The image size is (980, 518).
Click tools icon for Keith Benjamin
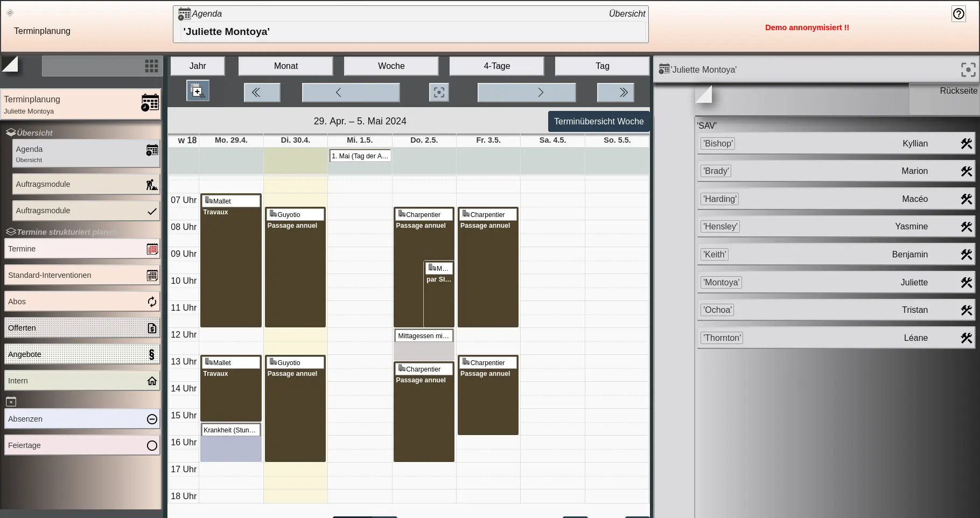tap(967, 255)
